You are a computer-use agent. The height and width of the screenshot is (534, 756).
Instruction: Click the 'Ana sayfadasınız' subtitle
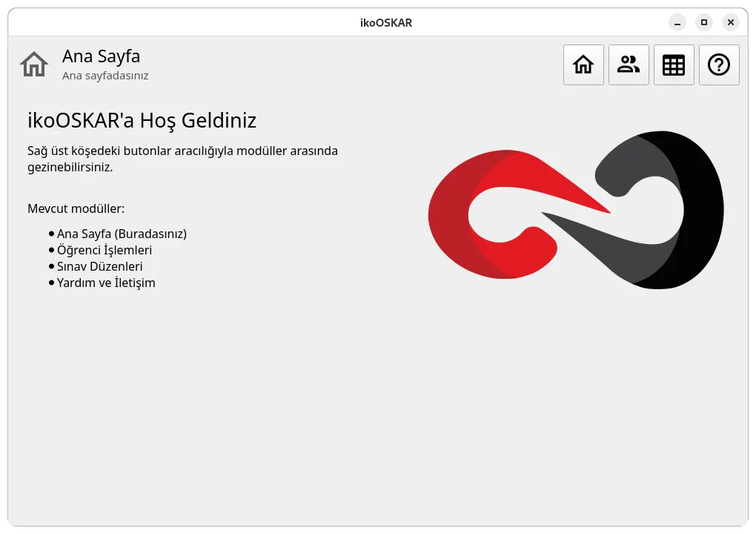point(105,76)
